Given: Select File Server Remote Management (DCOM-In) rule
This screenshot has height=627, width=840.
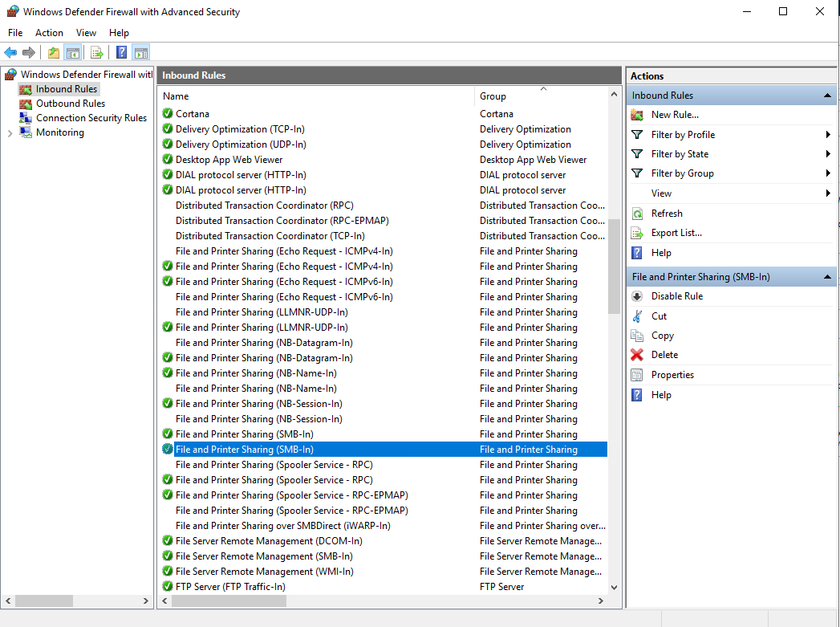Looking at the screenshot, I should pyautogui.click(x=383, y=541).
